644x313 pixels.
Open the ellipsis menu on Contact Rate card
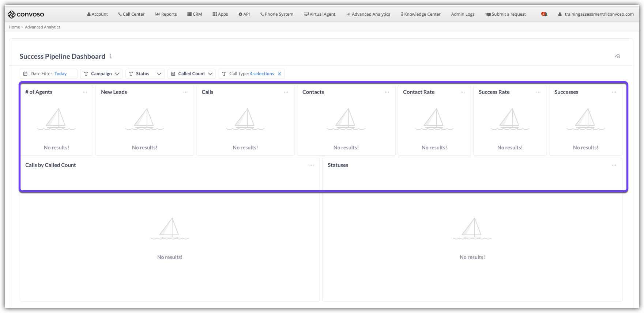(x=463, y=92)
